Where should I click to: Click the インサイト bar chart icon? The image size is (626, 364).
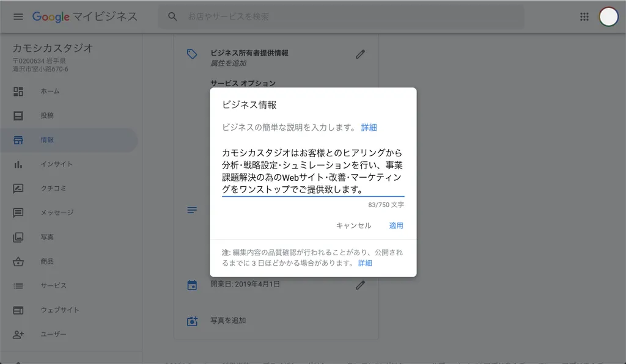tap(18, 164)
